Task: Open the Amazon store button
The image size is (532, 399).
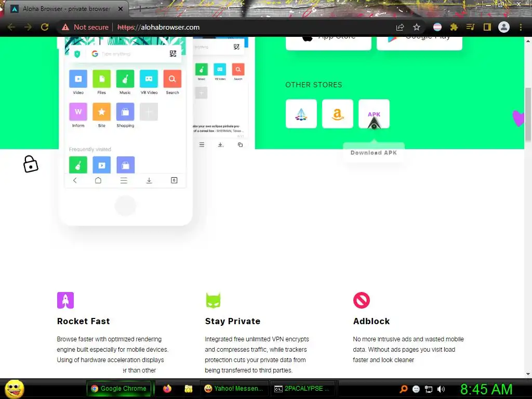Action: [338, 114]
